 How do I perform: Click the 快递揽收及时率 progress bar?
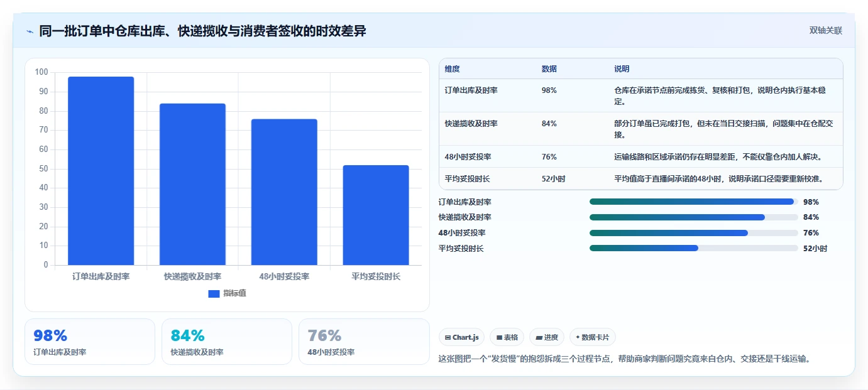pos(694,217)
